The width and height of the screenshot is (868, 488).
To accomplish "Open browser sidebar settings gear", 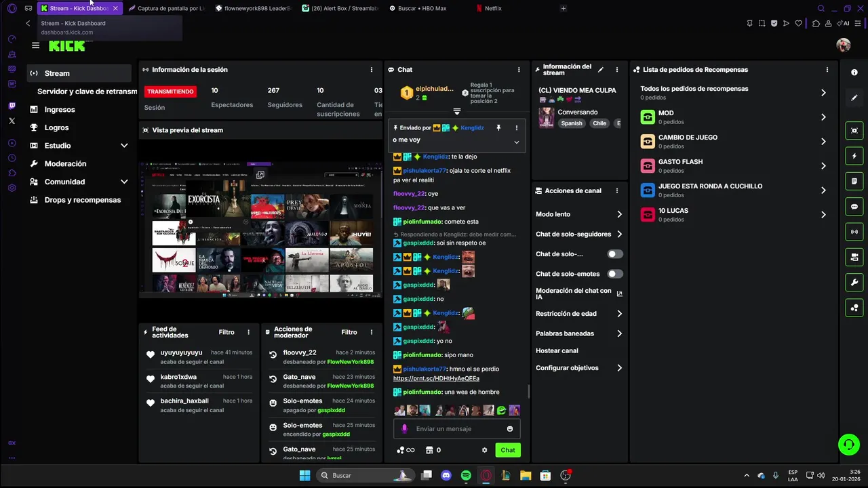I will [12, 188].
